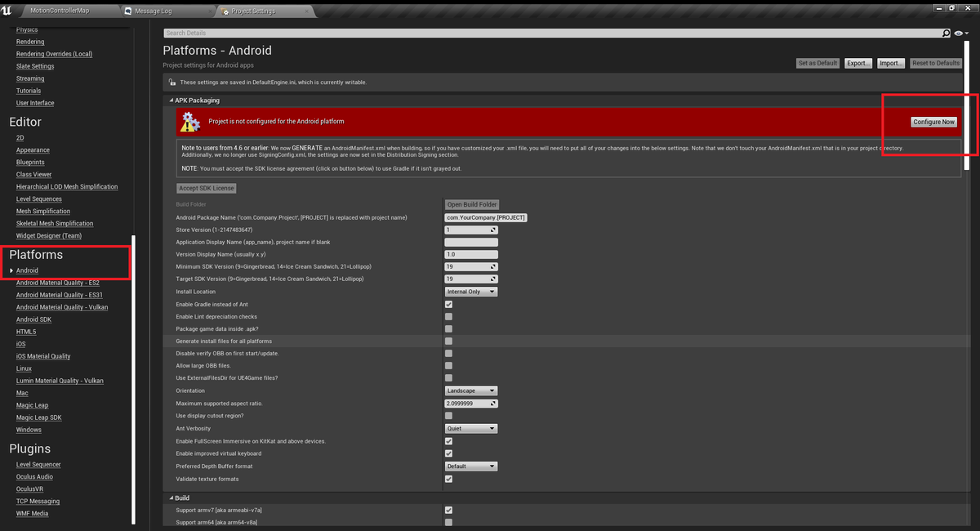The image size is (980, 531).
Task: Open the Orientation dropdown
Action: coord(470,390)
